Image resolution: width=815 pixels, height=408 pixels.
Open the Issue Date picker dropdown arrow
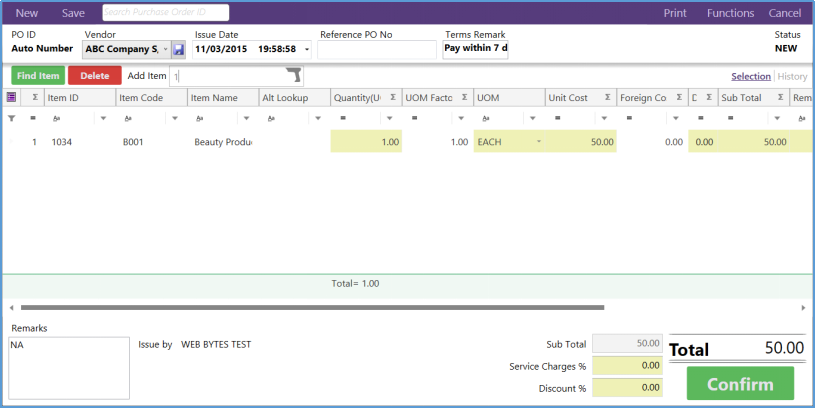click(307, 50)
